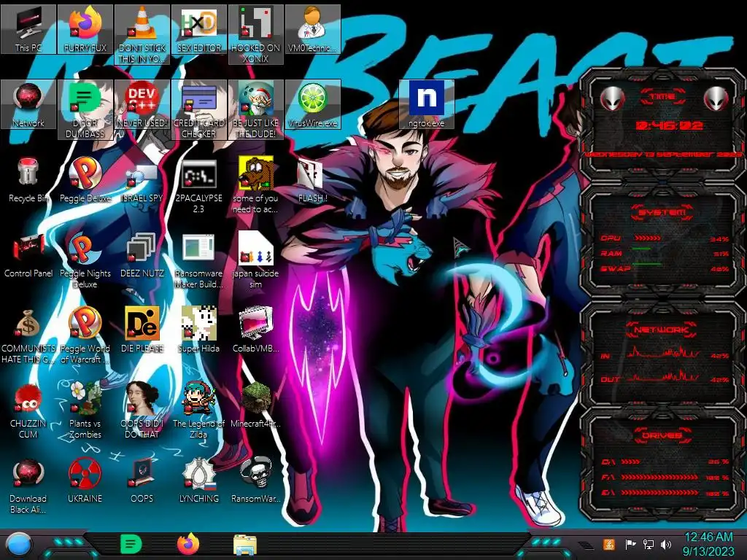The image size is (747, 560).
Task: Select the VirusWire.exe lime icon
Action: click(x=312, y=104)
